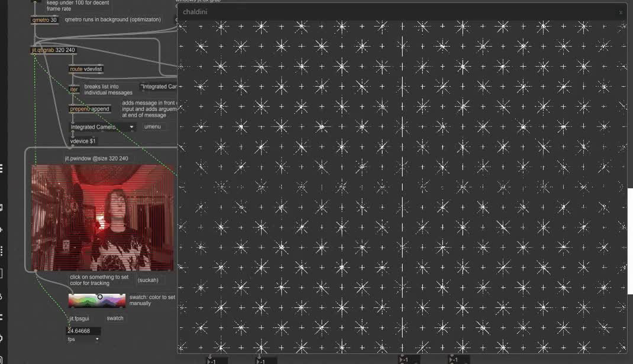633x364 pixels.
Task: Open the fps mode dropdown arrow
Action: [x=97, y=339]
